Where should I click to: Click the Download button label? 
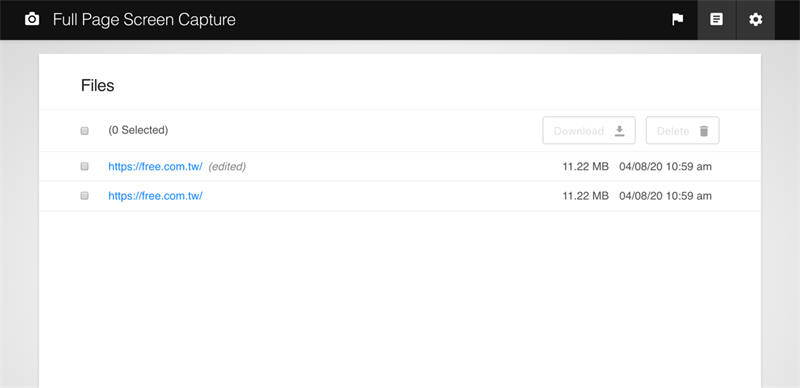(x=579, y=131)
